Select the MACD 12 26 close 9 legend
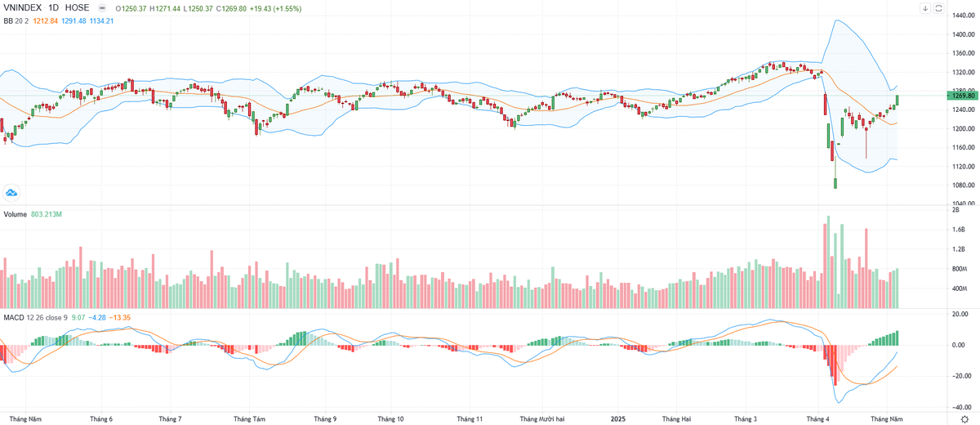Screen dimensions: 980x425 click(34, 316)
